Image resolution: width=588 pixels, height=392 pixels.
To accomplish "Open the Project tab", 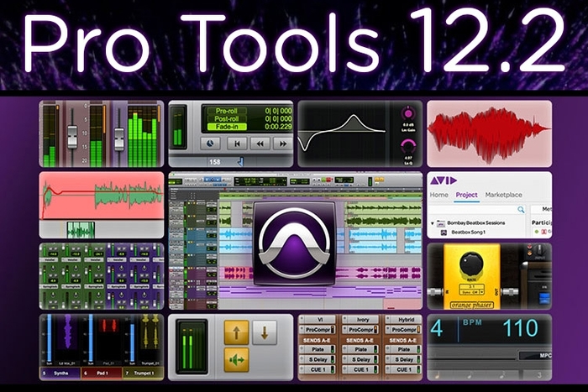I will pos(466,195).
